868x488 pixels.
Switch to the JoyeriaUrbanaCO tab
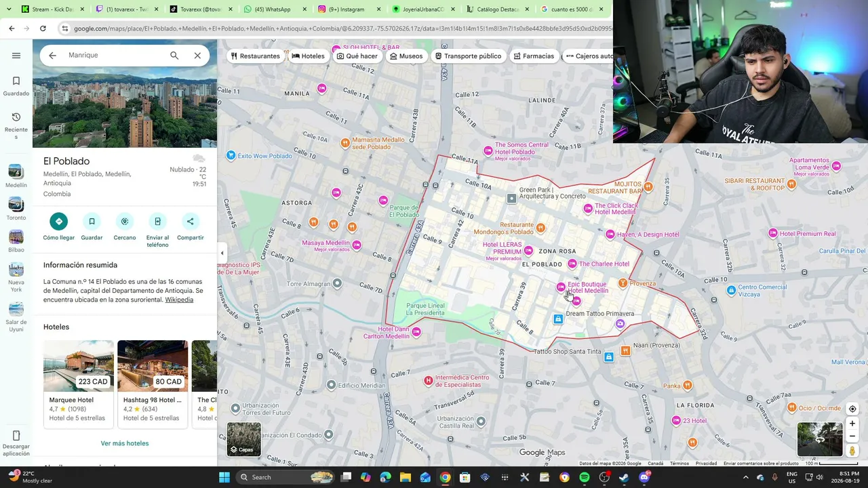click(x=423, y=9)
